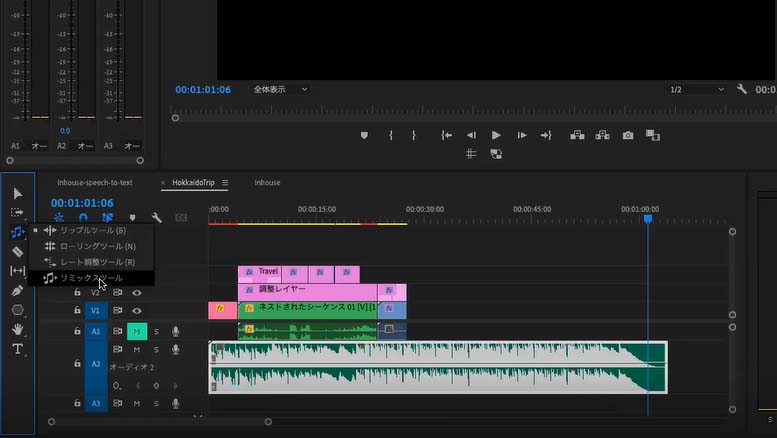Select the 調整レイヤー adjustment layer clip

click(x=307, y=292)
